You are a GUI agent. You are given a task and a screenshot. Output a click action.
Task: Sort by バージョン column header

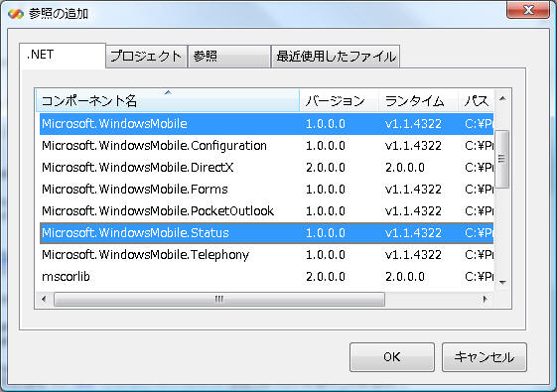click(339, 101)
